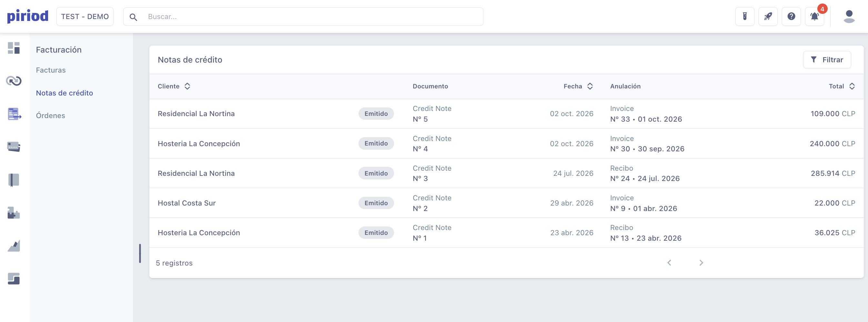Screen dimensions: 868x322
Task: Open the user profile avatar menu
Action: 849,16
